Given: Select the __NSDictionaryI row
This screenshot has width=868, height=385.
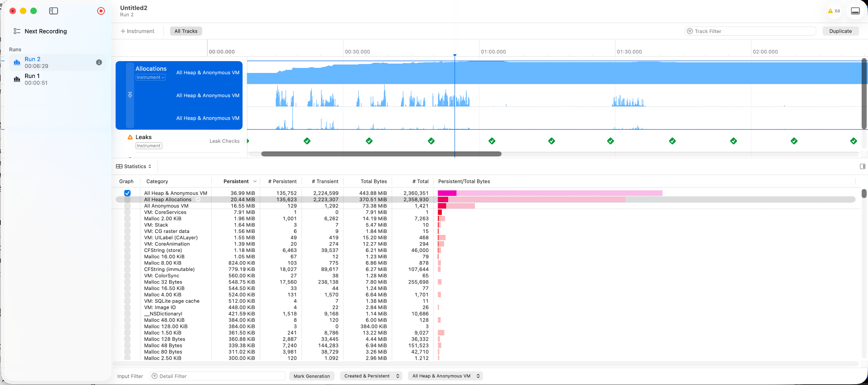Looking at the screenshot, I should pos(486,314).
